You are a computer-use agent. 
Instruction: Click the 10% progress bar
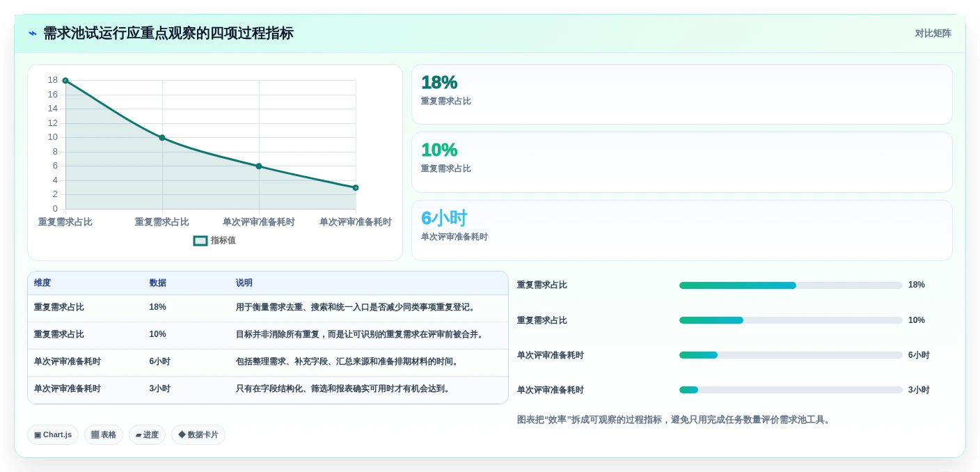point(791,320)
